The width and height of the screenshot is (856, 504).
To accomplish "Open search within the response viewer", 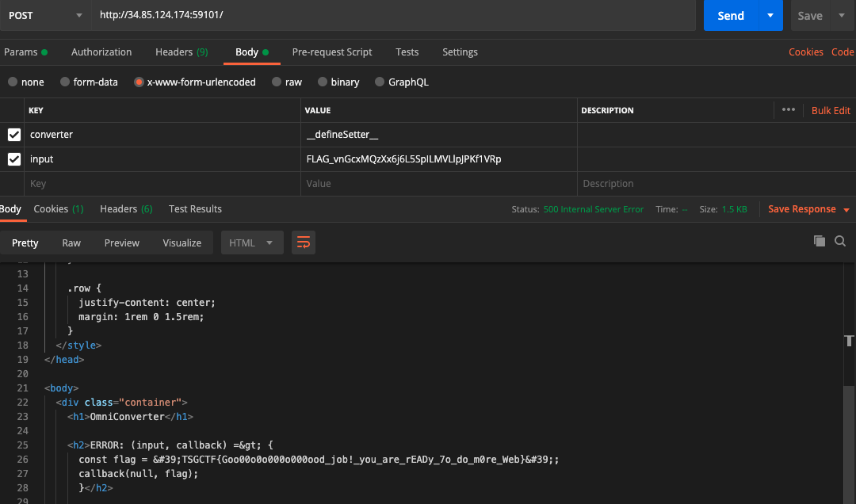I will point(839,241).
